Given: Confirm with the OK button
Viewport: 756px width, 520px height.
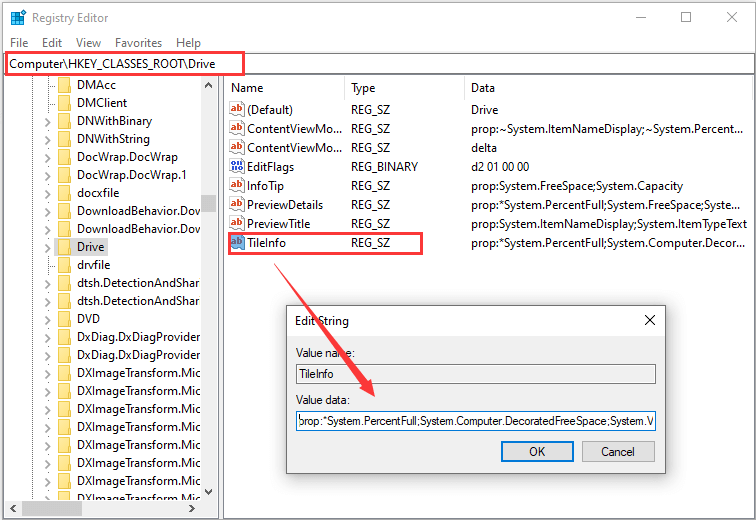Looking at the screenshot, I should point(537,452).
